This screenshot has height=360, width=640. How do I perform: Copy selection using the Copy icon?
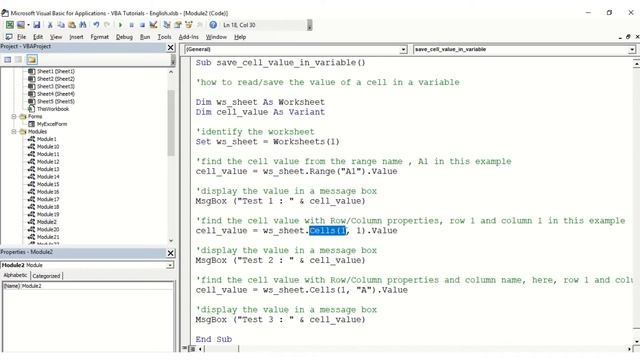point(61,25)
